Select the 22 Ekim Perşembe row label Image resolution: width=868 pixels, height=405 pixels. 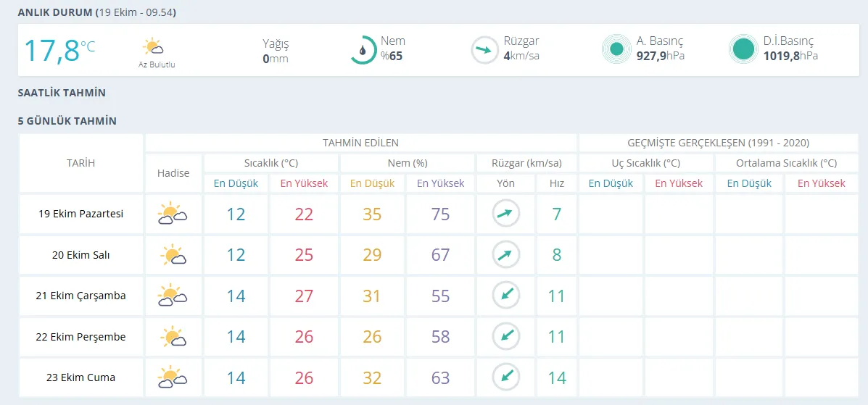(80, 336)
